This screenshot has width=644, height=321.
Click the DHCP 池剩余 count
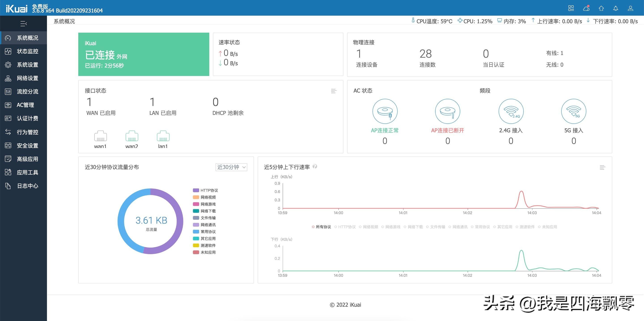[x=216, y=102]
